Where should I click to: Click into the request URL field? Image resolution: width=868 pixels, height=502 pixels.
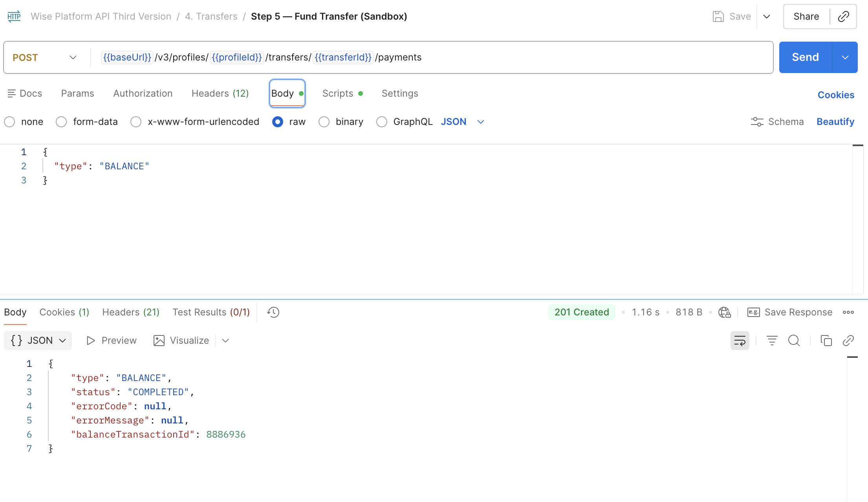pyautogui.click(x=431, y=57)
